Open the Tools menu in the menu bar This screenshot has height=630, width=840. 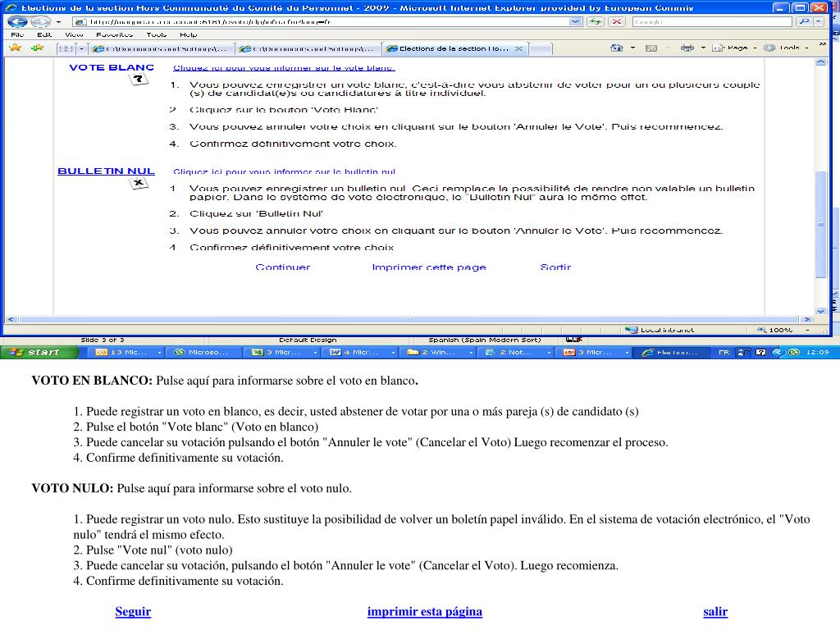point(157,34)
